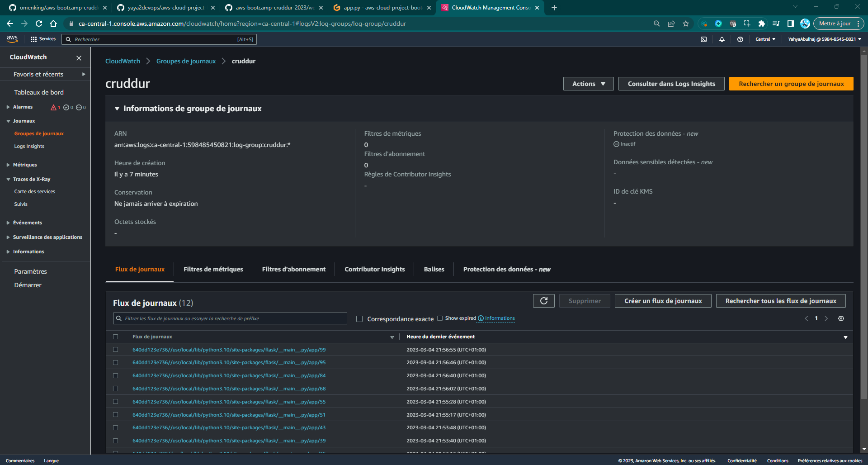
Task: Open the YahyaAbulhaj account menu
Action: 825,39
